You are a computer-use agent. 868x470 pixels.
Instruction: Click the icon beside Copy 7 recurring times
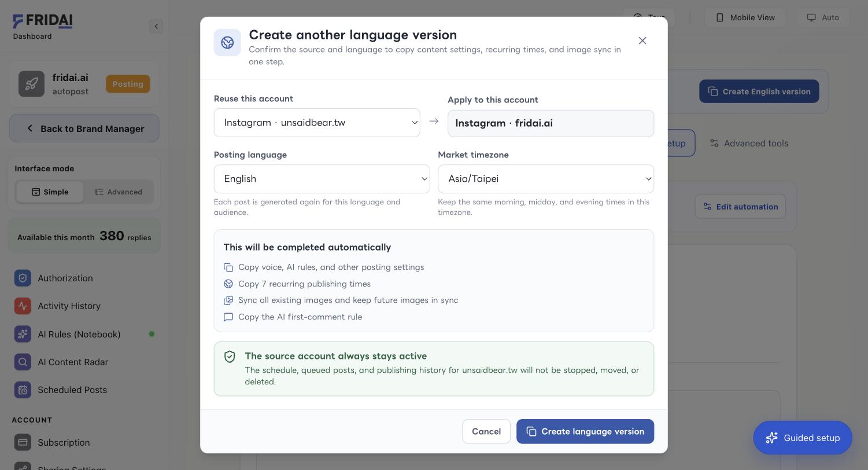click(x=228, y=284)
